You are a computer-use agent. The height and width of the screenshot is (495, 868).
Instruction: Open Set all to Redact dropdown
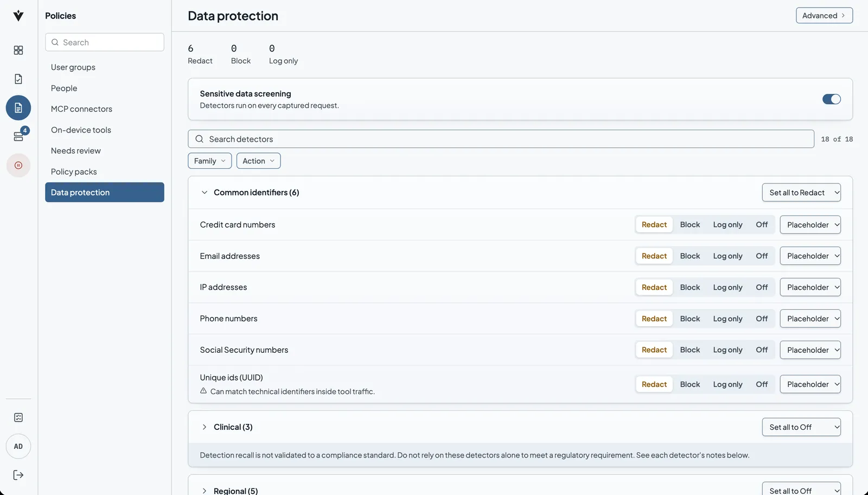point(801,193)
